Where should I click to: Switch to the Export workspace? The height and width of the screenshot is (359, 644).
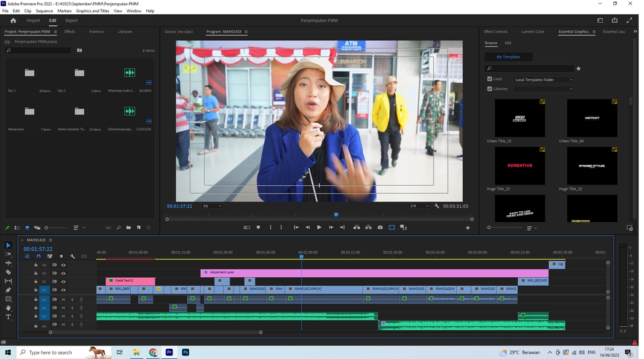pyautogui.click(x=72, y=21)
